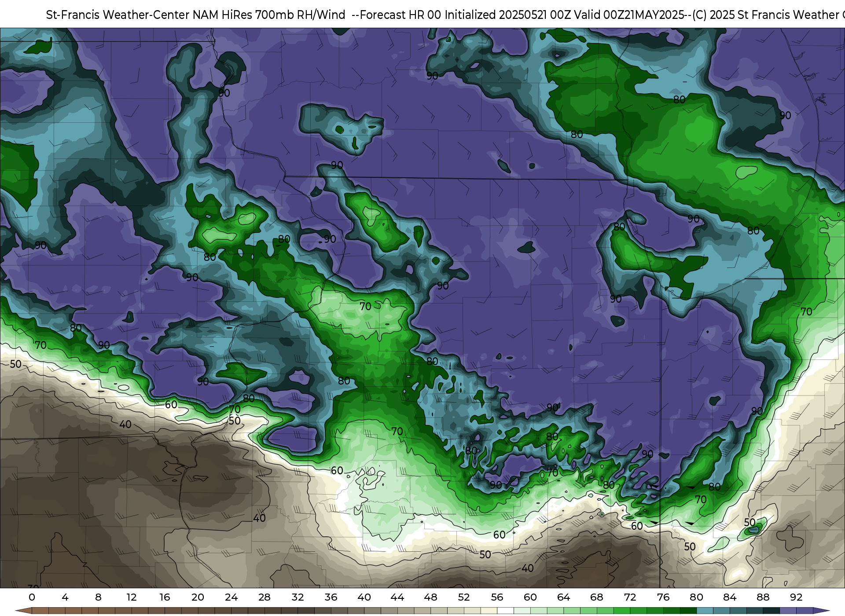Screen dimensions: 845x616
Task: Select the white swatch in the color bar
Action: click(505, 611)
